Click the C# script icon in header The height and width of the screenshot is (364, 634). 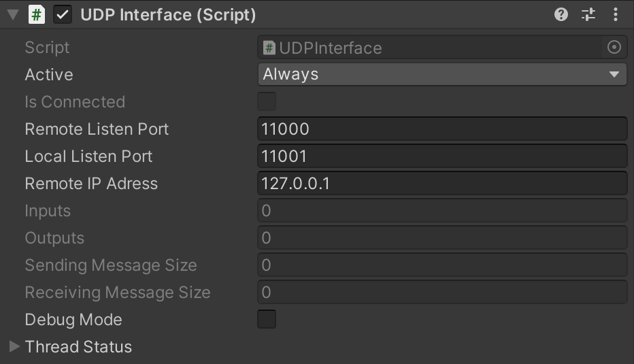37,15
